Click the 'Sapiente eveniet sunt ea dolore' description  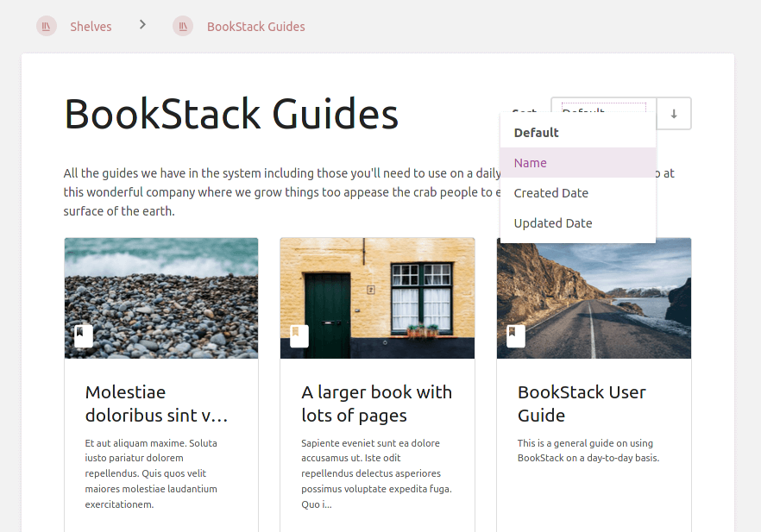click(376, 474)
